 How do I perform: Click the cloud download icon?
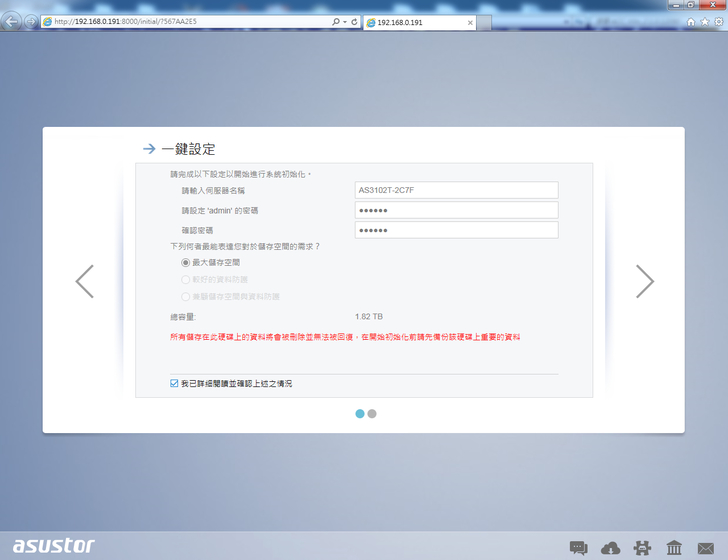tap(611, 547)
